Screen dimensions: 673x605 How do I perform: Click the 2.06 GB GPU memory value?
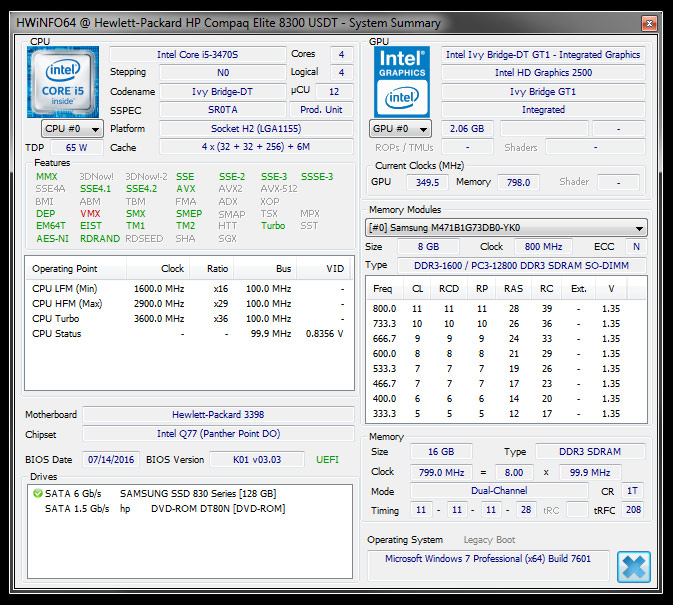pyautogui.click(x=467, y=129)
